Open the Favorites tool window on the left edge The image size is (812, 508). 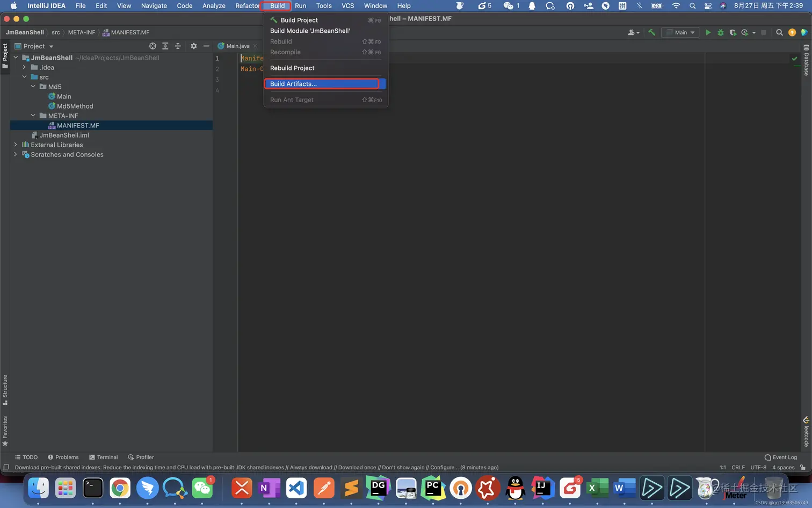tap(5, 431)
